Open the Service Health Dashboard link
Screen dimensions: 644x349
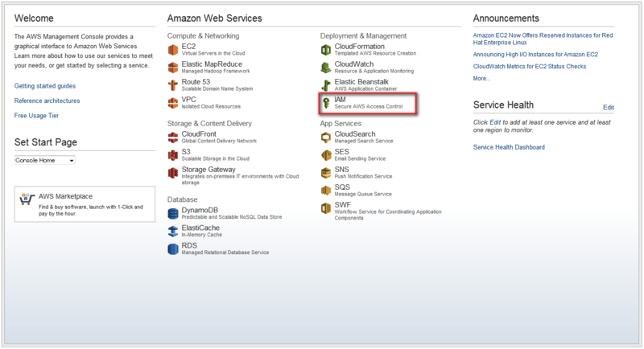click(x=509, y=147)
